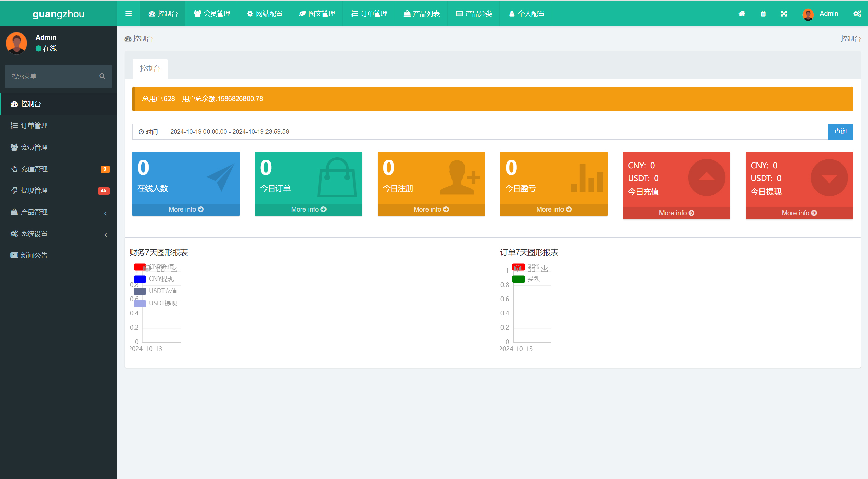
Task: Click the trash clear-cache icon
Action: click(763, 14)
